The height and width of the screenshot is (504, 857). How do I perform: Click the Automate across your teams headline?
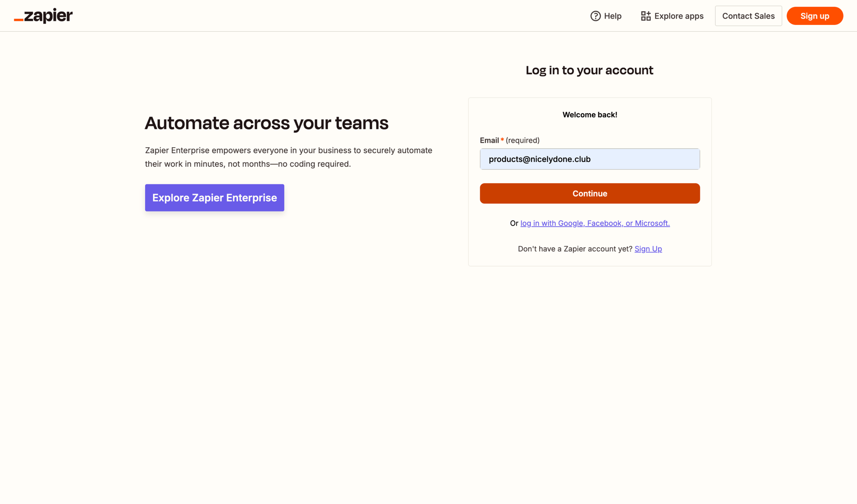tap(266, 123)
